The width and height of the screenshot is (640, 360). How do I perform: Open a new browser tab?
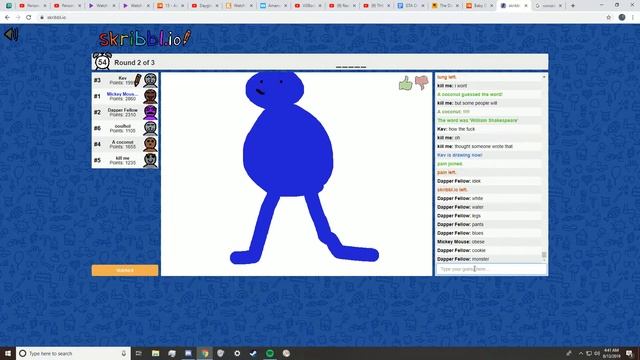[x=573, y=6]
